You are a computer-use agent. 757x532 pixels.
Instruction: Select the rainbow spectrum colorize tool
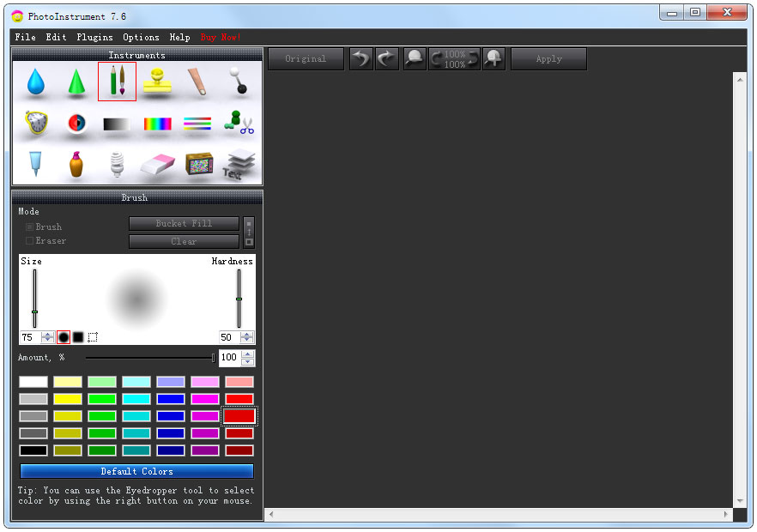[x=157, y=124]
